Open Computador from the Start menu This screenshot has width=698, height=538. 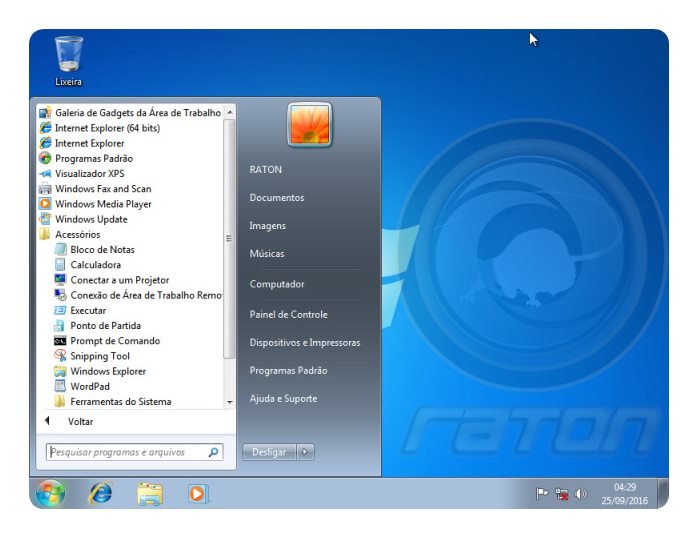[x=277, y=284]
